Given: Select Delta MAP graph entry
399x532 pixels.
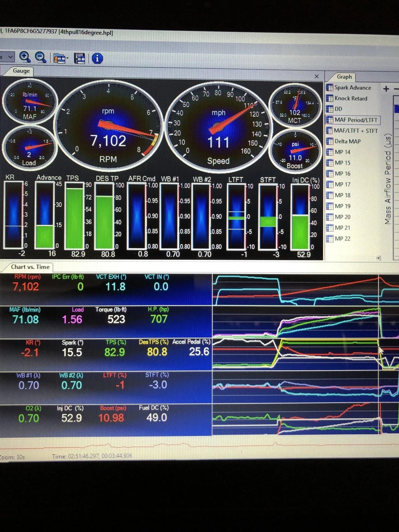Looking at the screenshot, I should pos(347,141).
